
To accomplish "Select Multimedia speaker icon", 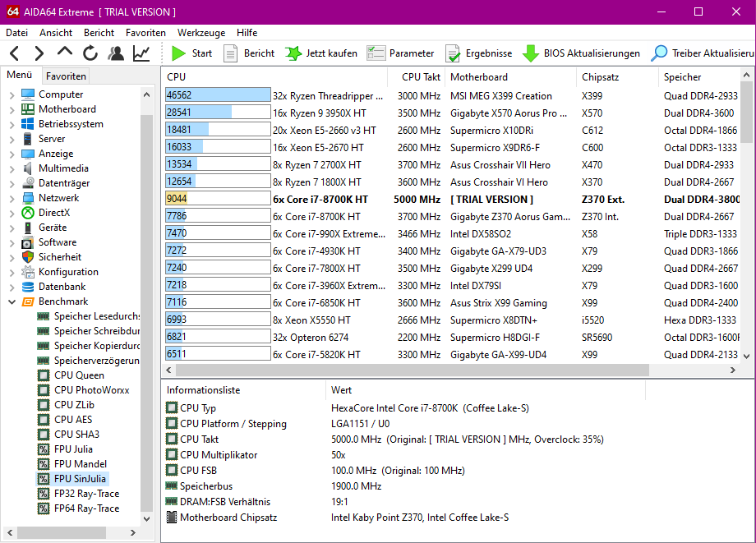I will pyautogui.click(x=28, y=168).
